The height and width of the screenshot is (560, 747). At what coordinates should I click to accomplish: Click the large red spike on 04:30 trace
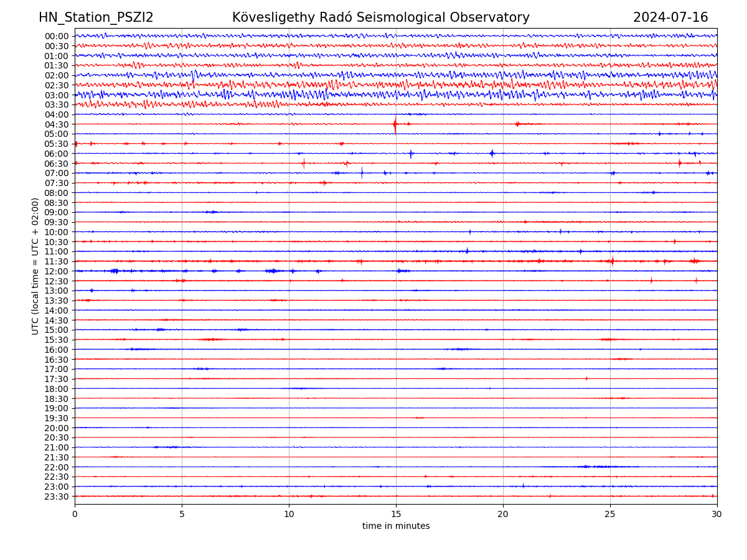(395, 124)
